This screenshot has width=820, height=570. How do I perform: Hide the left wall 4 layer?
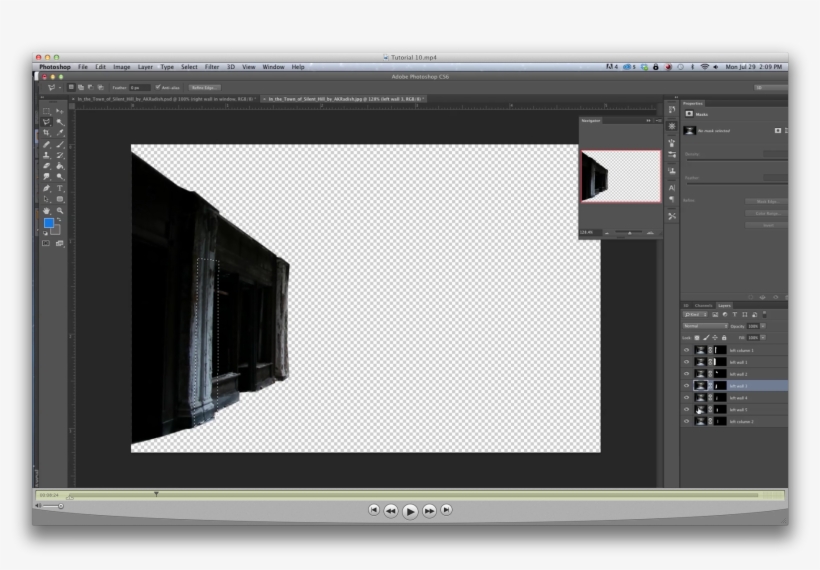(x=687, y=397)
